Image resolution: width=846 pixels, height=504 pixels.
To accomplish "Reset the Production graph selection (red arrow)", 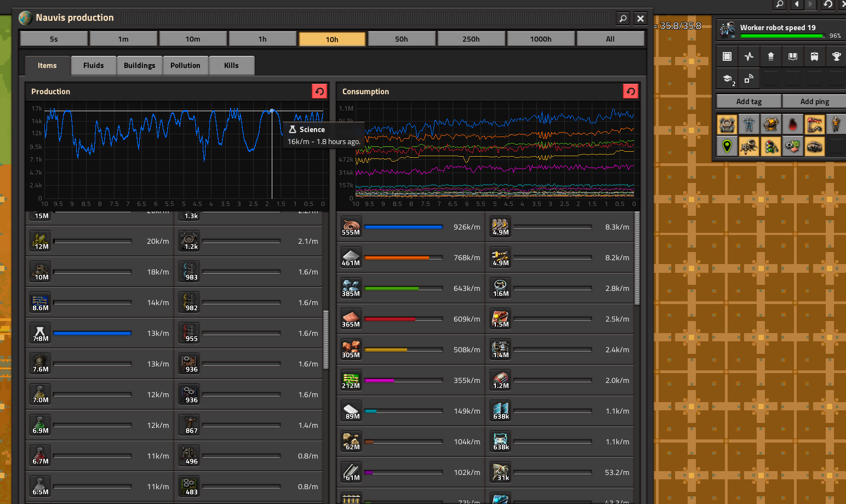I will point(319,91).
